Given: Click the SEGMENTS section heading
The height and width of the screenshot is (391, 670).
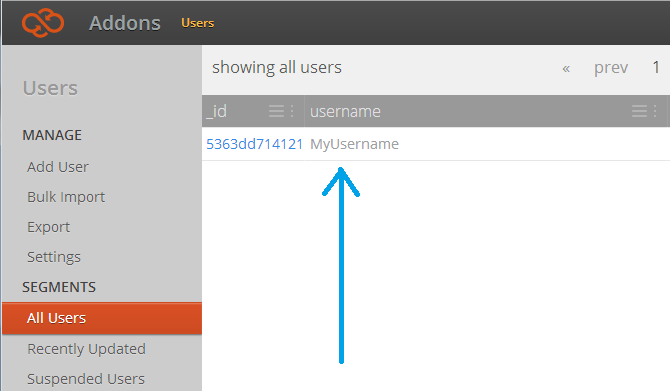Looking at the screenshot, I should [x=59, y=287].
